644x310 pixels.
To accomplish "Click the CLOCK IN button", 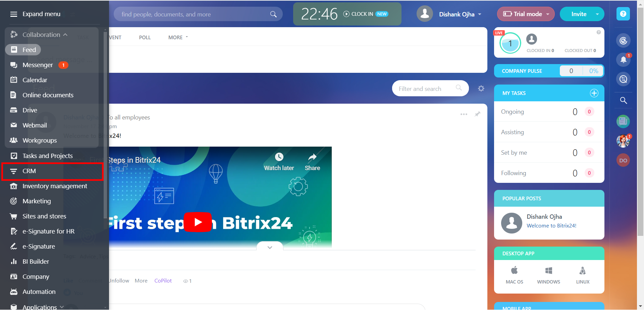I will (358, 14).
